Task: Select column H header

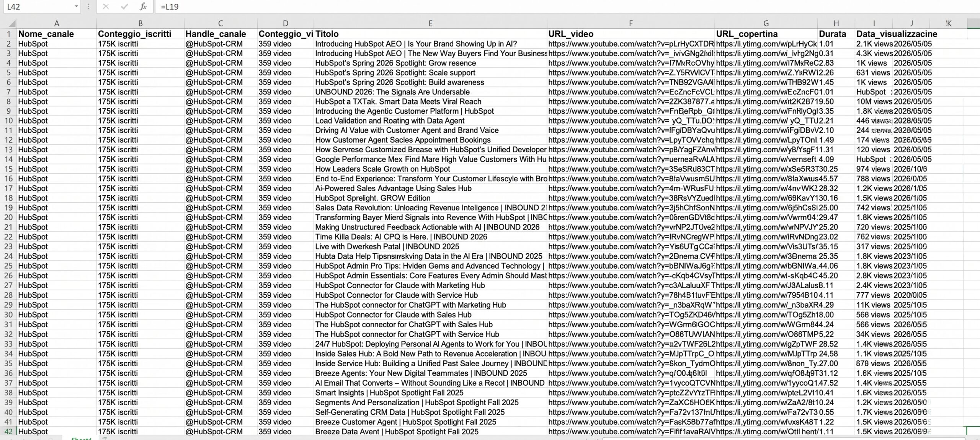Action: coord(836,23)
